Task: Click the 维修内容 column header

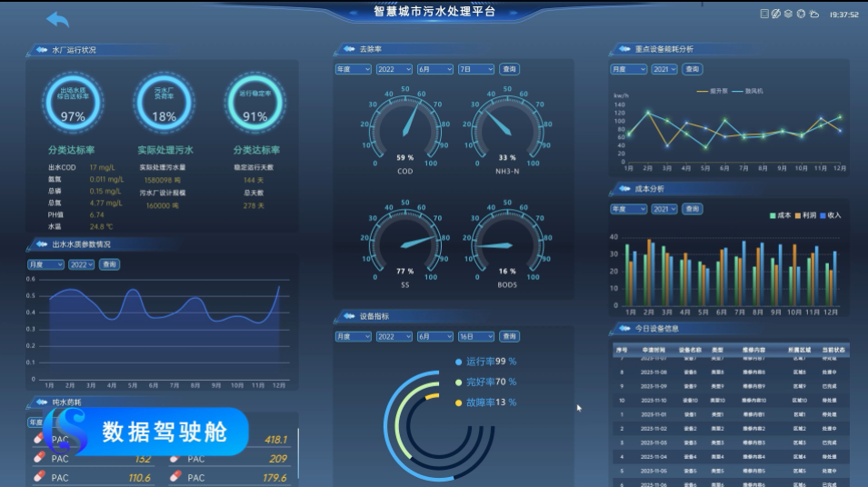Action: click(x=754, y=350)
